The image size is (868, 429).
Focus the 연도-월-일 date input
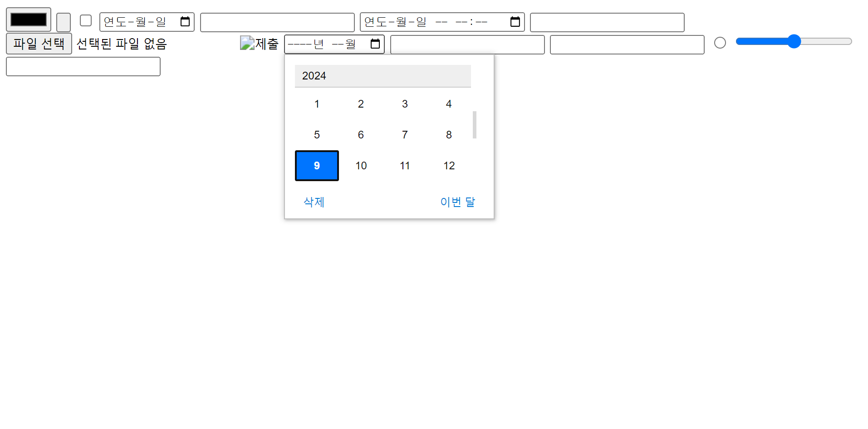(x=147, y=22)
